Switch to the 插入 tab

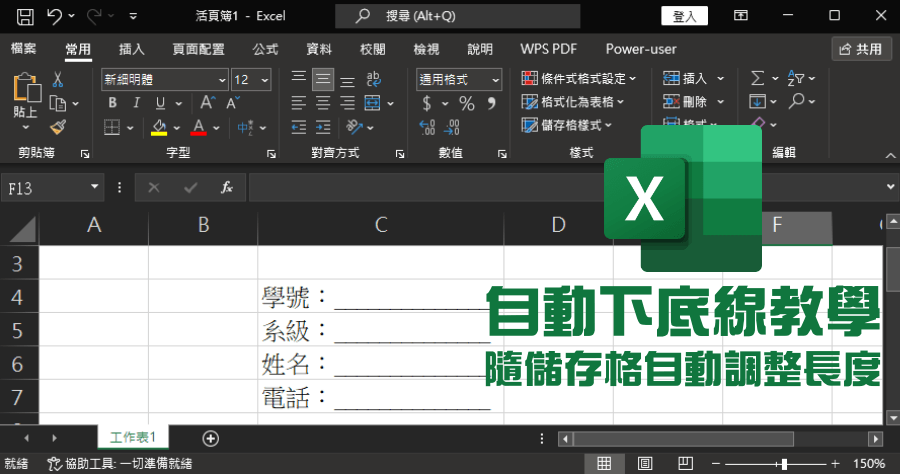(131, 49)
